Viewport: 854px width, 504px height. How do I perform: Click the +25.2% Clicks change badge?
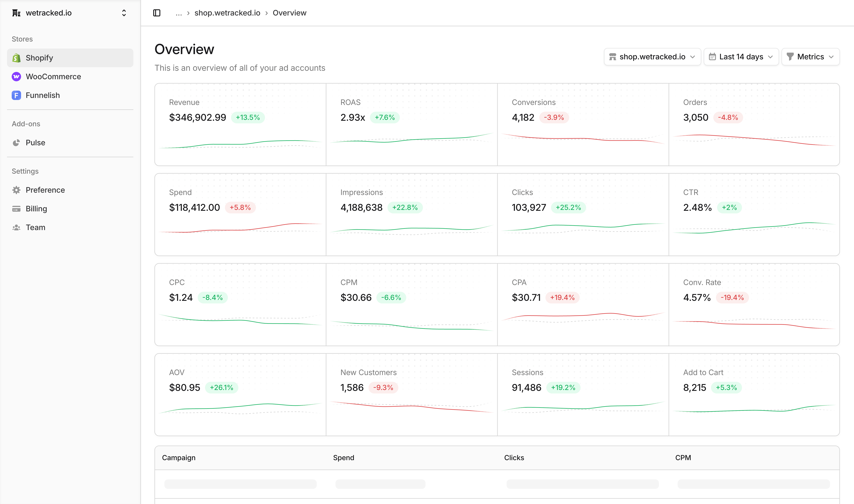[x=568, y=208]
